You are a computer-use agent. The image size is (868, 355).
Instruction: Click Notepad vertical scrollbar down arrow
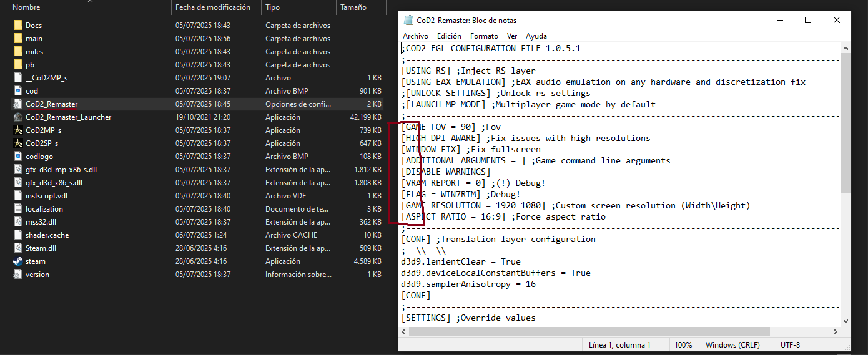coord(846,320)
